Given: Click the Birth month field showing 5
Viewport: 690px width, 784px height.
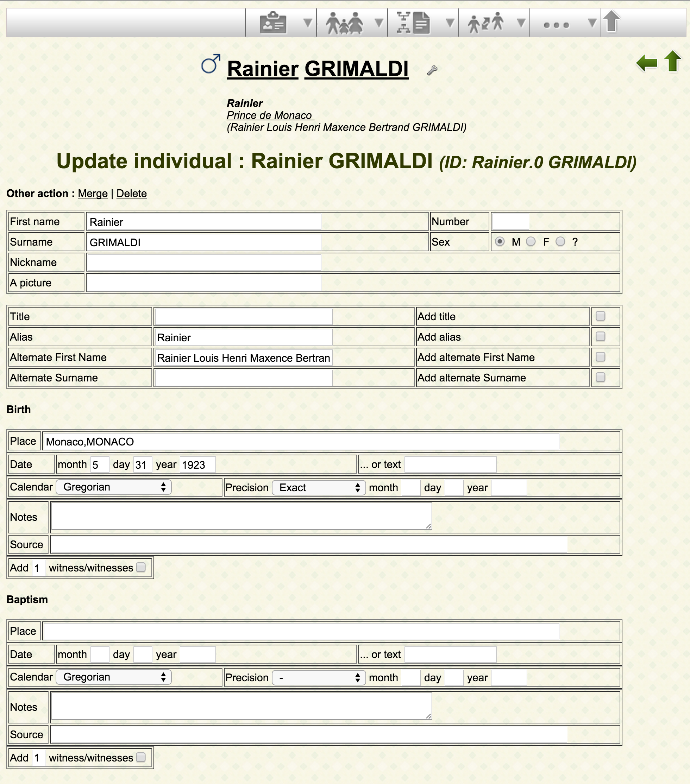Looking at the screenshot, I should 100,464.
